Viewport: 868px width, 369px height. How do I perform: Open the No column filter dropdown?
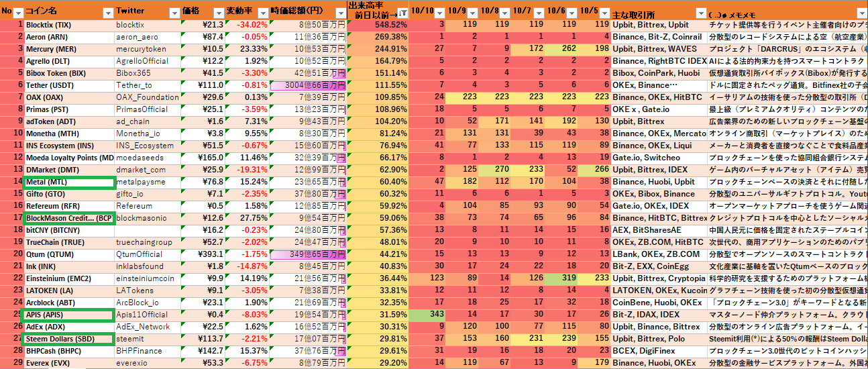18,13
